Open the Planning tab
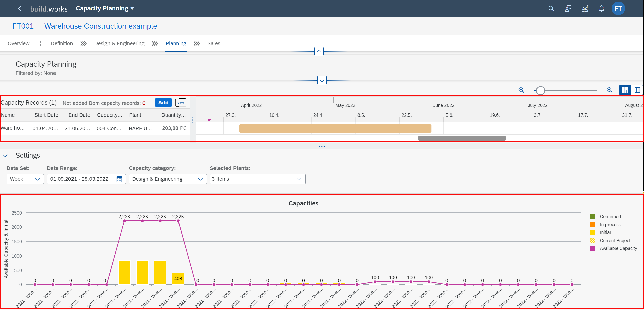 [176, 43]
